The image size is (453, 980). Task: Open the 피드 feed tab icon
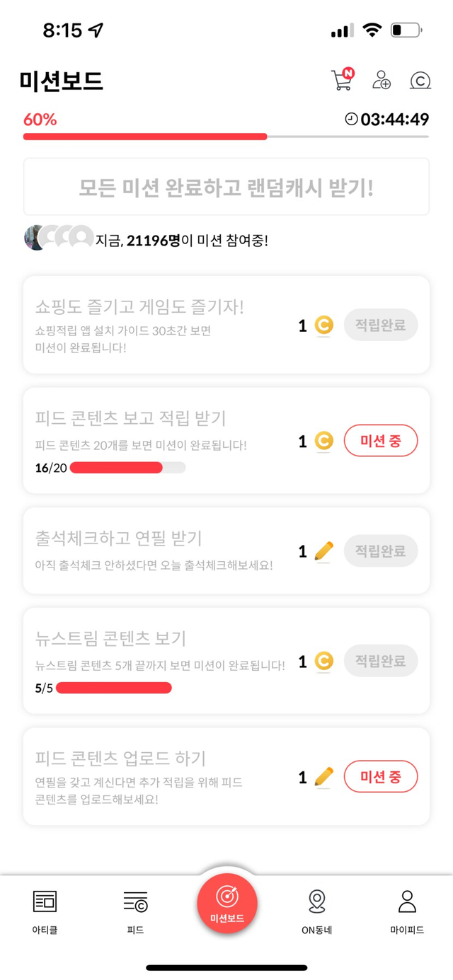tap(135, 901)
